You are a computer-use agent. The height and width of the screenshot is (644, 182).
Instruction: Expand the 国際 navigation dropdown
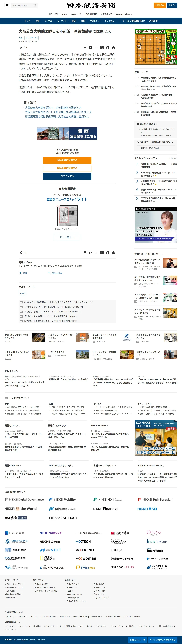coord(84,21)
